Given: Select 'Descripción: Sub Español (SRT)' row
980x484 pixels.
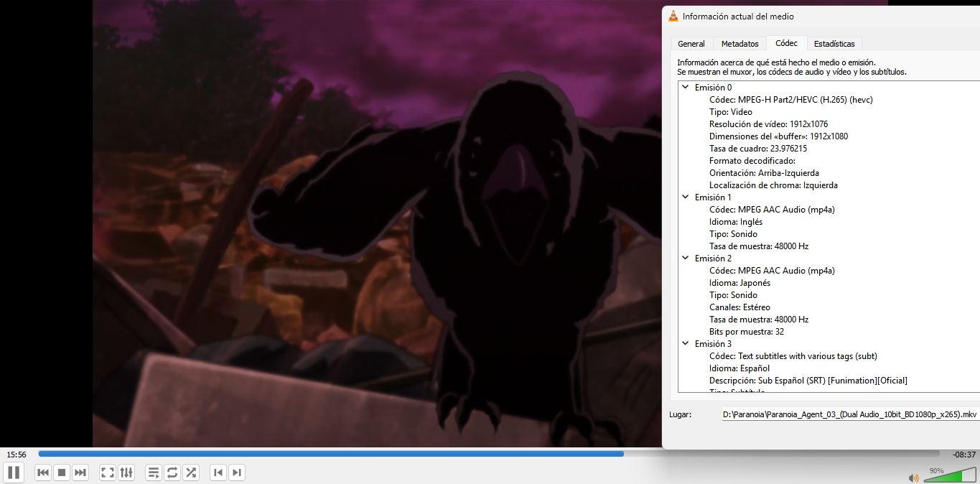Looking at the screenshot, I should point(808,381).
